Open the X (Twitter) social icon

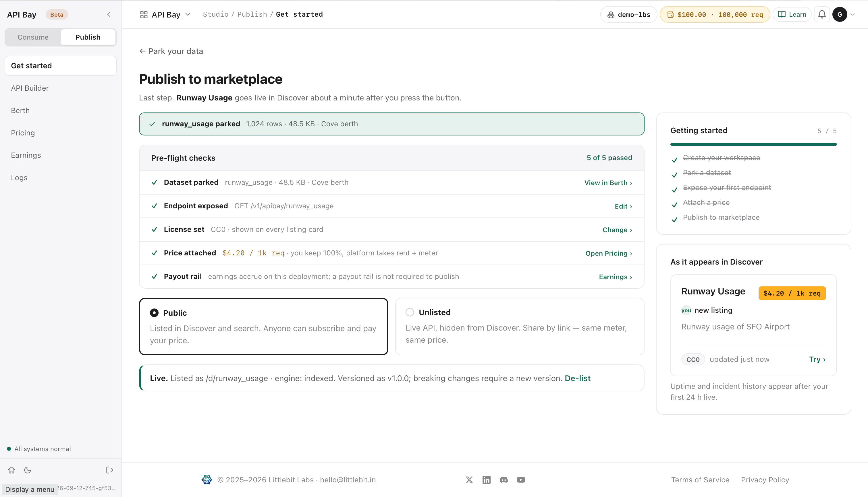point(469,479)
